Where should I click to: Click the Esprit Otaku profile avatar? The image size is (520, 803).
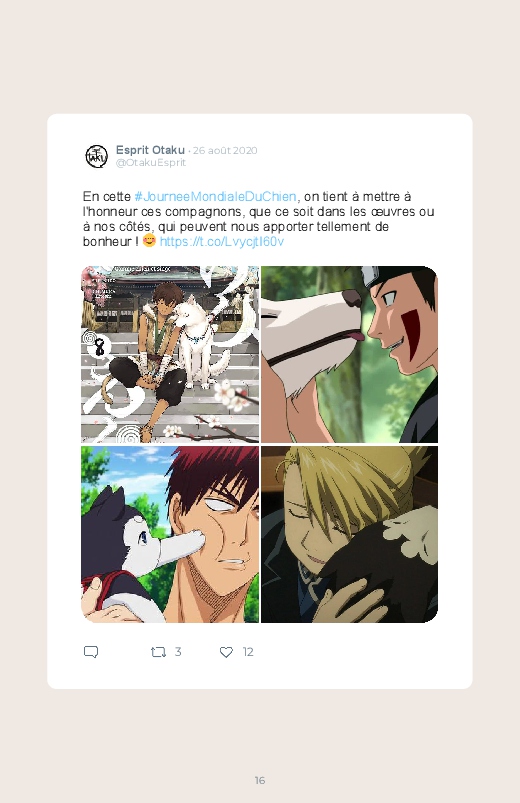click(x=96, y=156)
